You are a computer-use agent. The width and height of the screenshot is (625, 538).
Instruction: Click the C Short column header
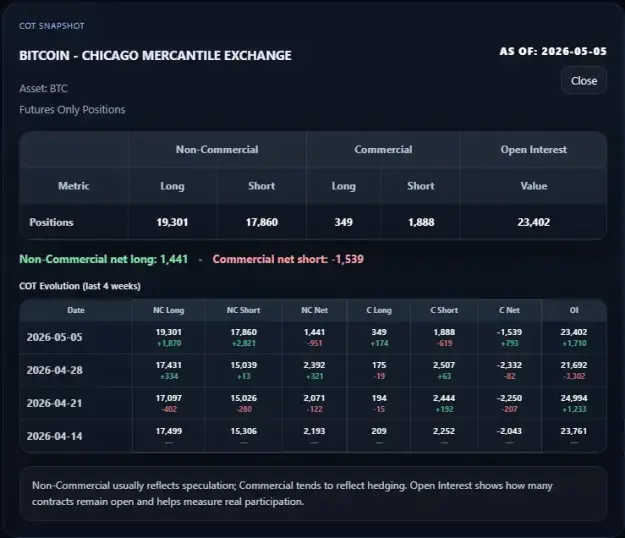click(x=444, y=310)
